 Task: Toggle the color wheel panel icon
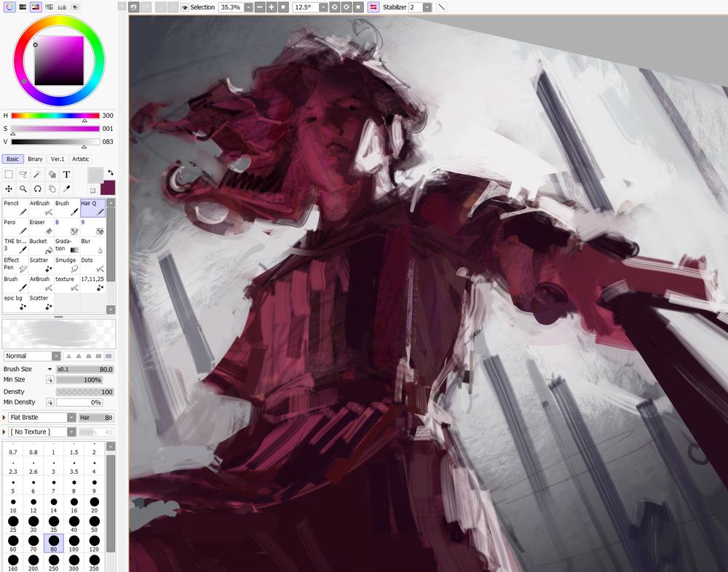(9, 7)
